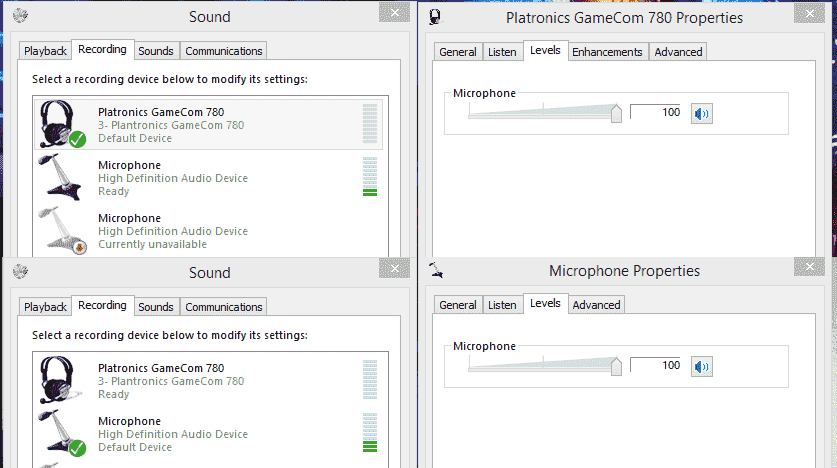Select Levels tab in GameCom 780 Properties
Screen dimensions: 837x468
point(546,51)
